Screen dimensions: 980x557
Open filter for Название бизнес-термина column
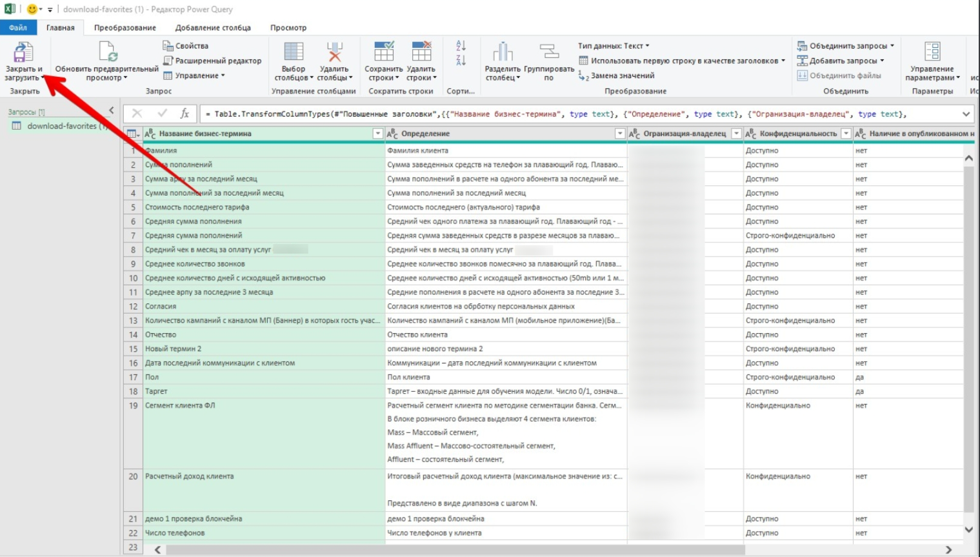[x=378, y=134]
